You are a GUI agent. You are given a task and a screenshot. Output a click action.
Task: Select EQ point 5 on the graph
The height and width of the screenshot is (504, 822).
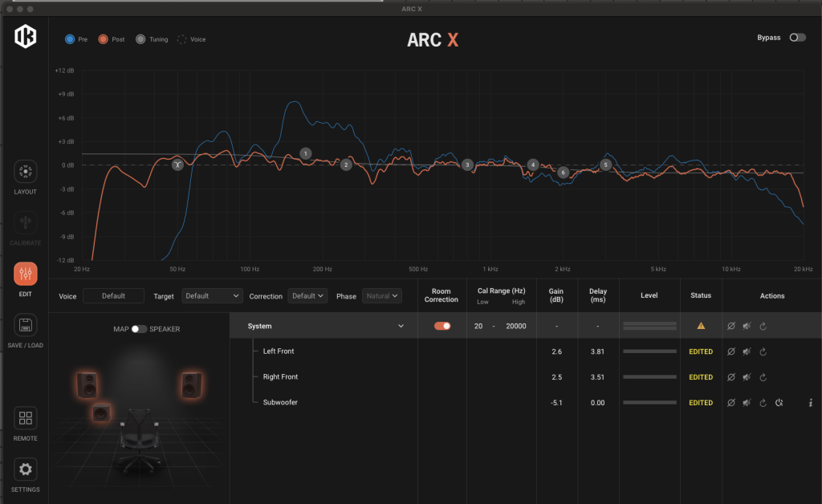(606, 165)
